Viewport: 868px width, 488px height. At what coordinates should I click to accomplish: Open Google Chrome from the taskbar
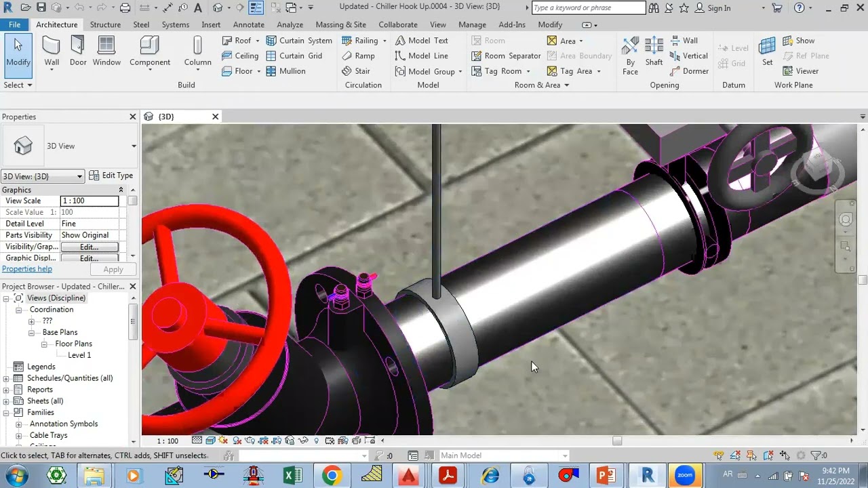point(332,475)
